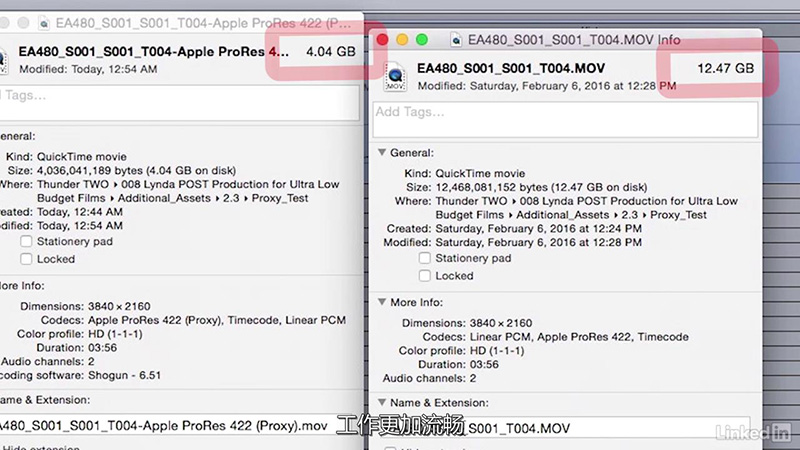
Task: Click Color profile HD (1-1-1) in left window
Action: (x=115, y=334)
